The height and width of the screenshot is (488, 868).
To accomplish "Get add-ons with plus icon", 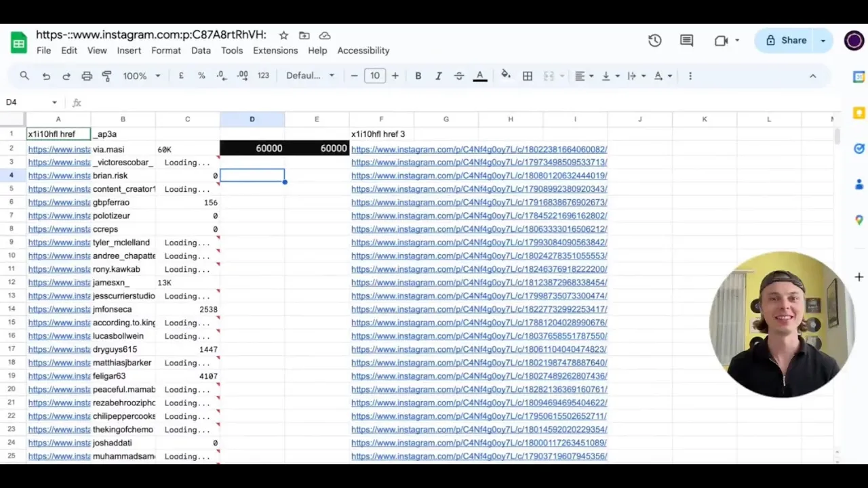I will pyautogui.click(x=859, y=277).
